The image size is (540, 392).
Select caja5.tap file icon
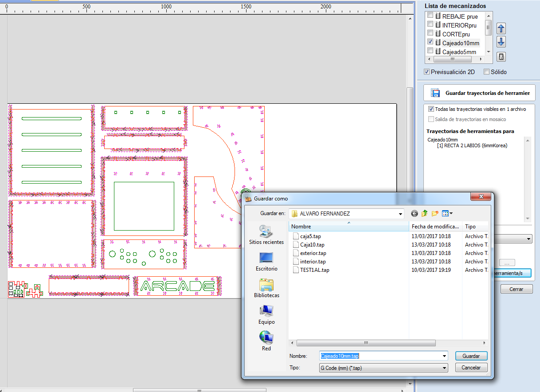(296, 236)
